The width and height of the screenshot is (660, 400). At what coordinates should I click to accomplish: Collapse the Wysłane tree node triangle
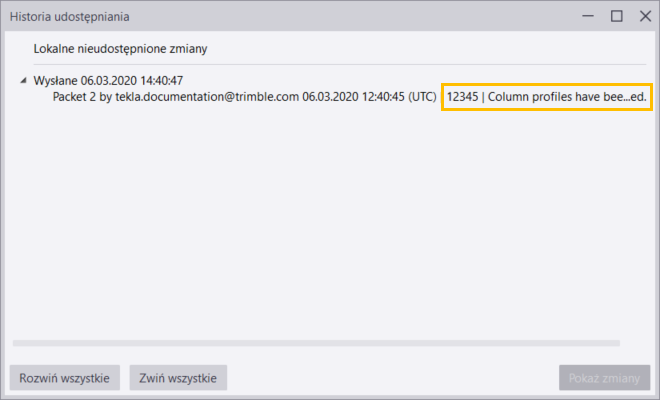[23, 81]
